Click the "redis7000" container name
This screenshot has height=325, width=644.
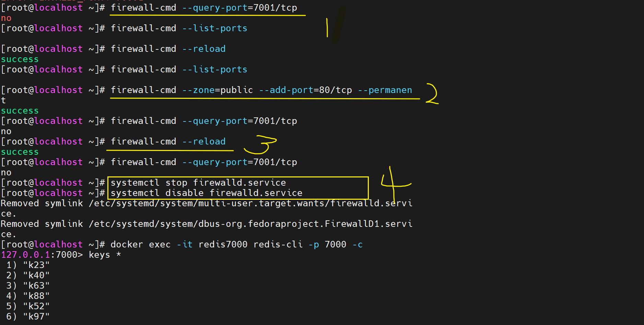[x=223, y=245]
